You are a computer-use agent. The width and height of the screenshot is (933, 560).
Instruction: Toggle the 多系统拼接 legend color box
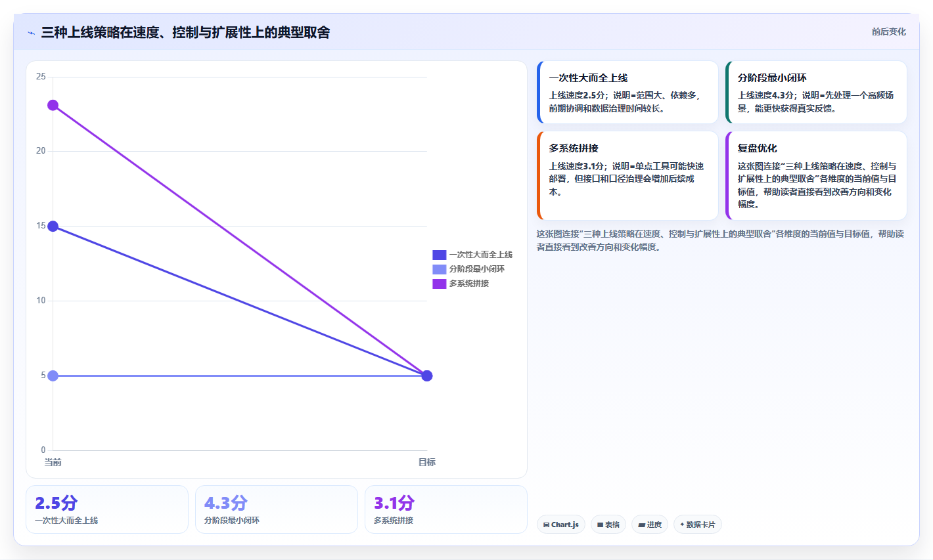(x=440, y=284)
